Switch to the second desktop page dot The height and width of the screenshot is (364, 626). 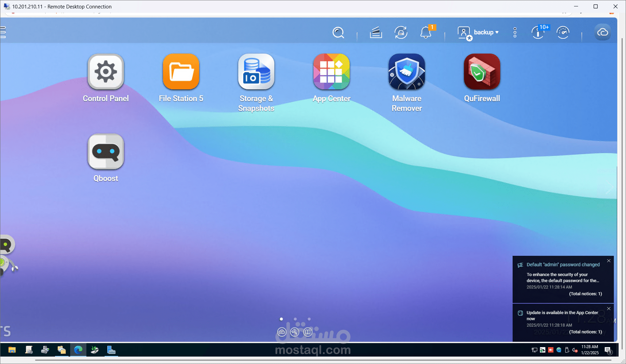(295, 319)
